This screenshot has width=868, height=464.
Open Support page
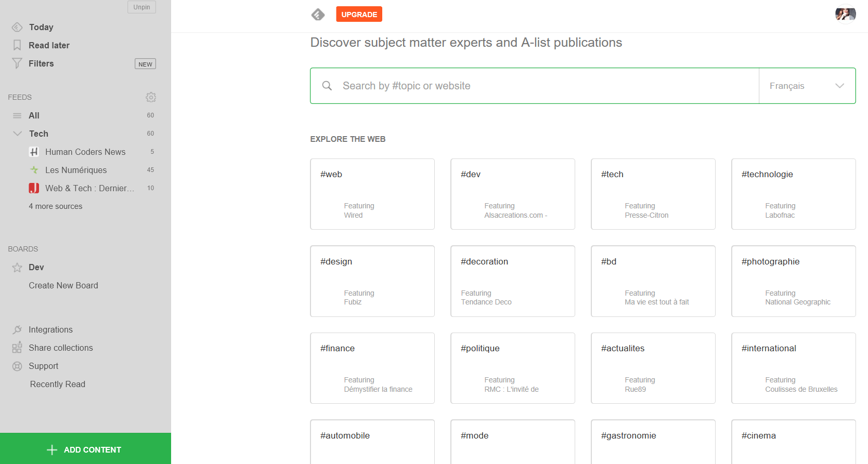(43, 366)
